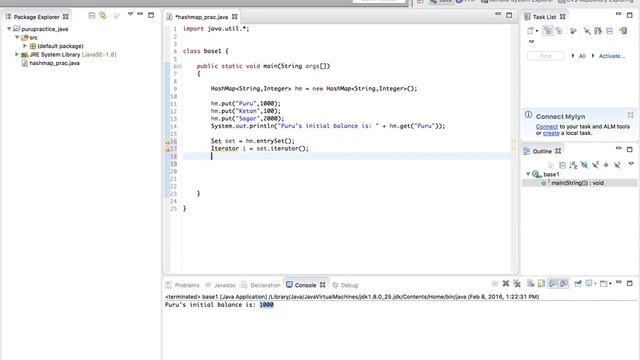Collapse all in Package Explorer toolbar
The height and width of the screenshot is (360, 640).
coord(92,16)
